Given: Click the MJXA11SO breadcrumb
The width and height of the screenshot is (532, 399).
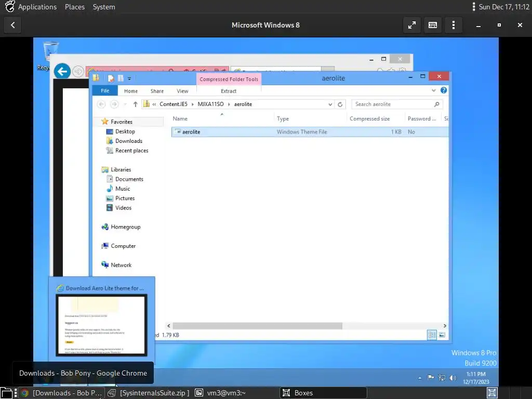Looking at the screenshot, I should 210,104.
